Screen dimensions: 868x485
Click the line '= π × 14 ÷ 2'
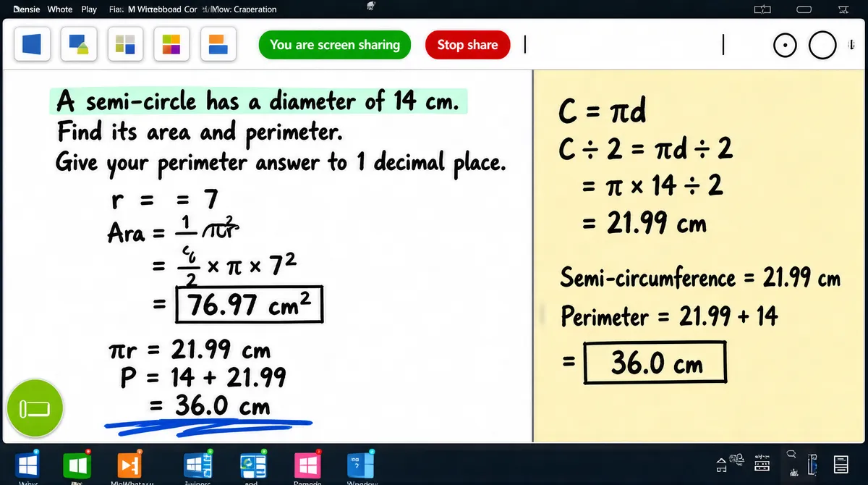[x=653, y=186]
